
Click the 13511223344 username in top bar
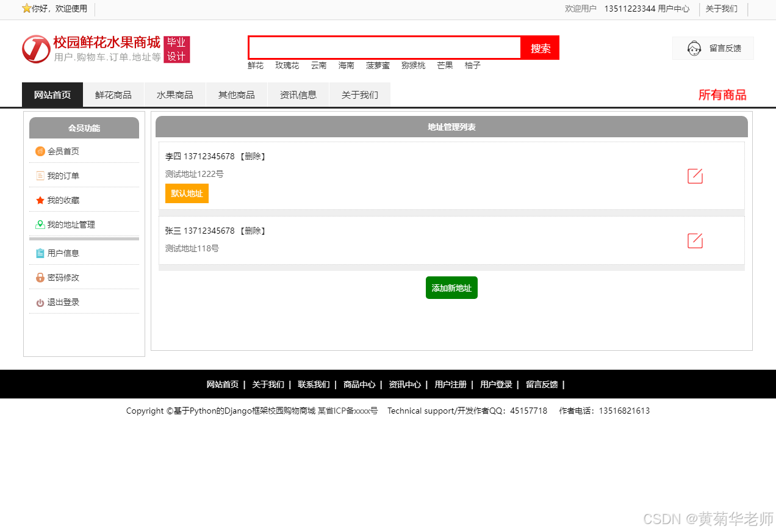(630, 9)
